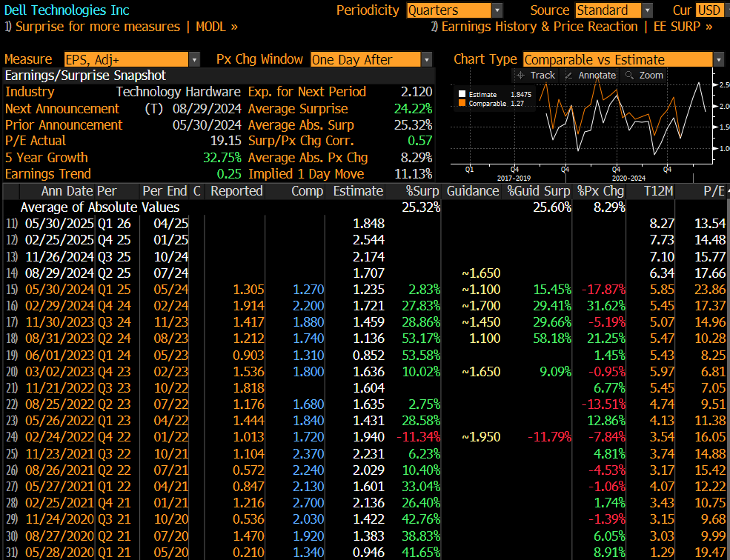Select row 29) dated 11/24/2020

point(365,519)
